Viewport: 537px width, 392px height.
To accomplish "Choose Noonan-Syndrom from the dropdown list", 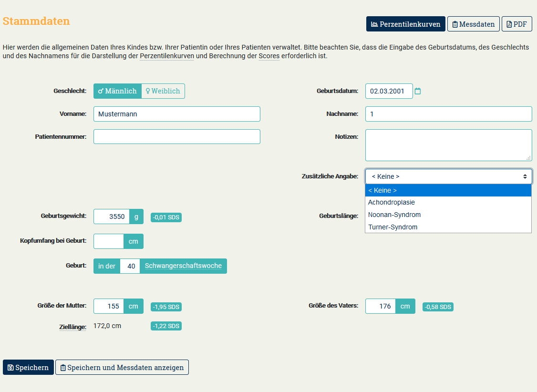I will pyautogui.click(x=448, y=215).
